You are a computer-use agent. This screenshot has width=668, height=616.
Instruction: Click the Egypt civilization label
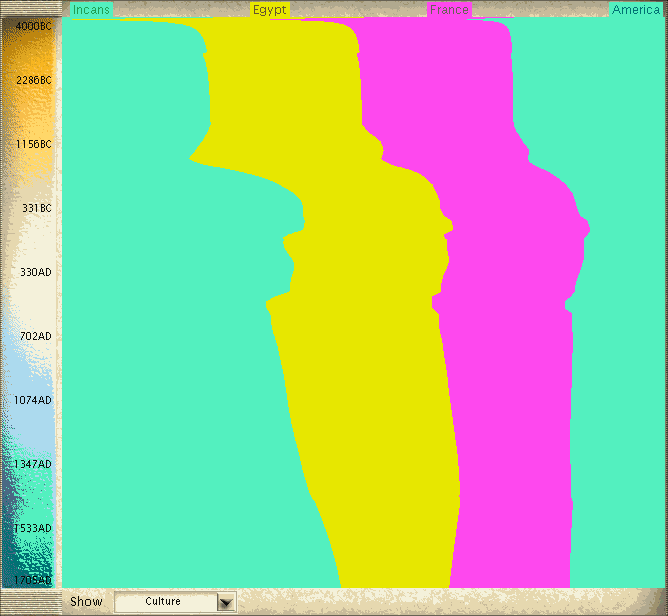coord(269,10)
